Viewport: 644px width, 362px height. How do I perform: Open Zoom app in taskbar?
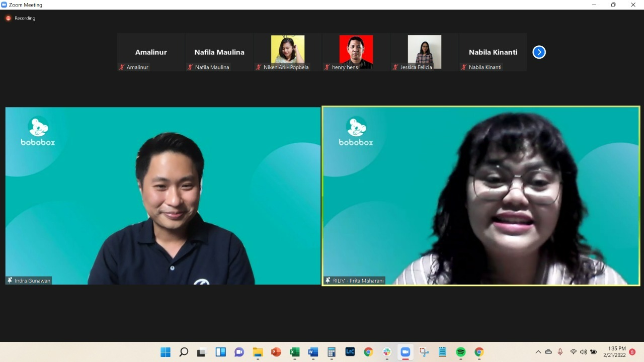pyautogui.click(x=405, y=352)
